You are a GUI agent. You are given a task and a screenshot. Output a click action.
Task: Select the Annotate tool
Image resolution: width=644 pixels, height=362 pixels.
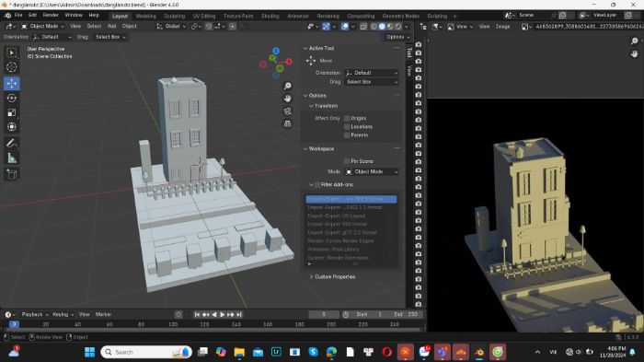point(11,143)
